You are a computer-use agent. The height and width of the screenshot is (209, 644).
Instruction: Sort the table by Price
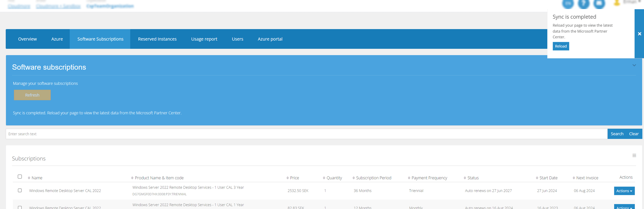click(x=293, y=178)
